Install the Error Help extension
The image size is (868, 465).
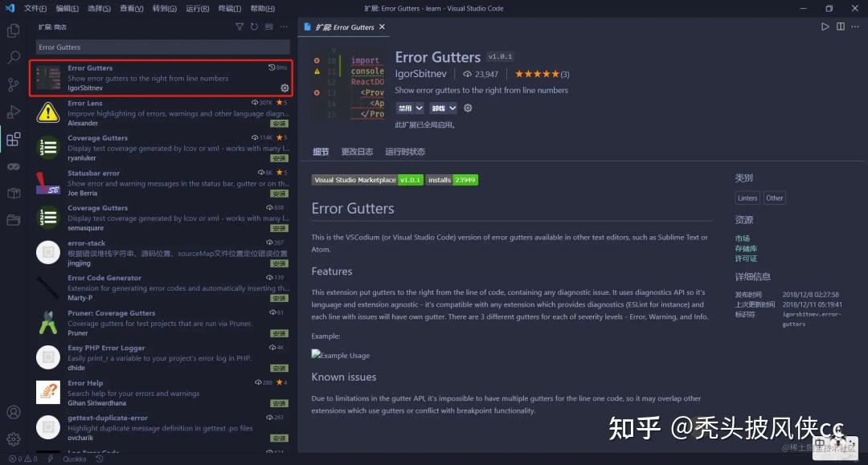(279, 404)
